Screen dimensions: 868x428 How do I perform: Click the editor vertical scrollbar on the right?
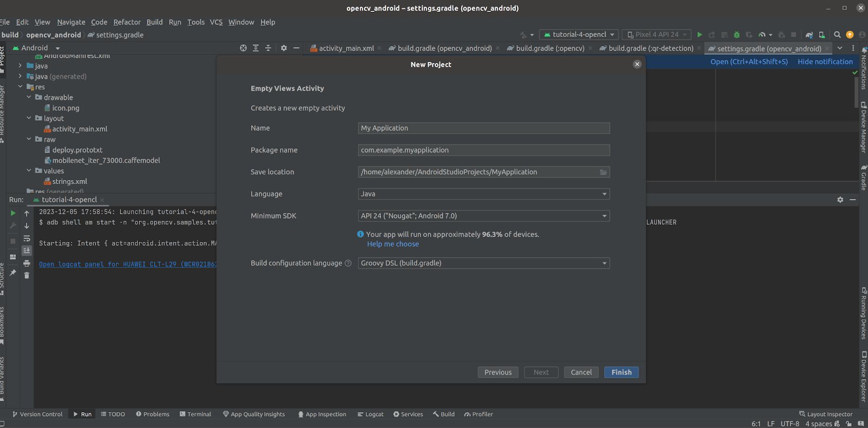coord(856,92)
